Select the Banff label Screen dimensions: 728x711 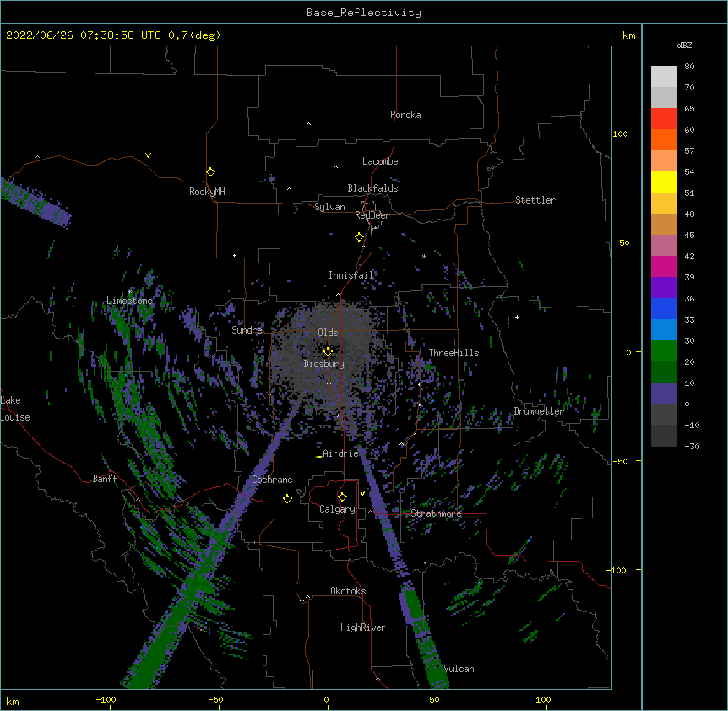(x=105, y=479)
